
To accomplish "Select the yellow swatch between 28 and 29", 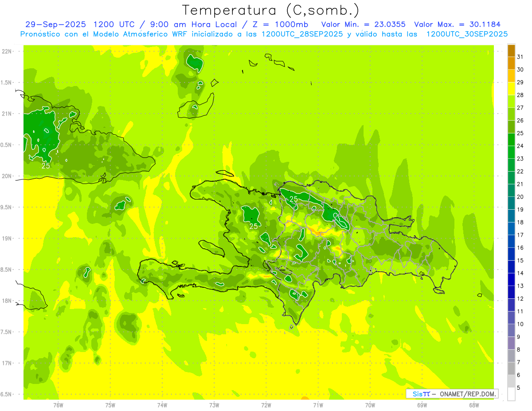I will click(511, 89).
